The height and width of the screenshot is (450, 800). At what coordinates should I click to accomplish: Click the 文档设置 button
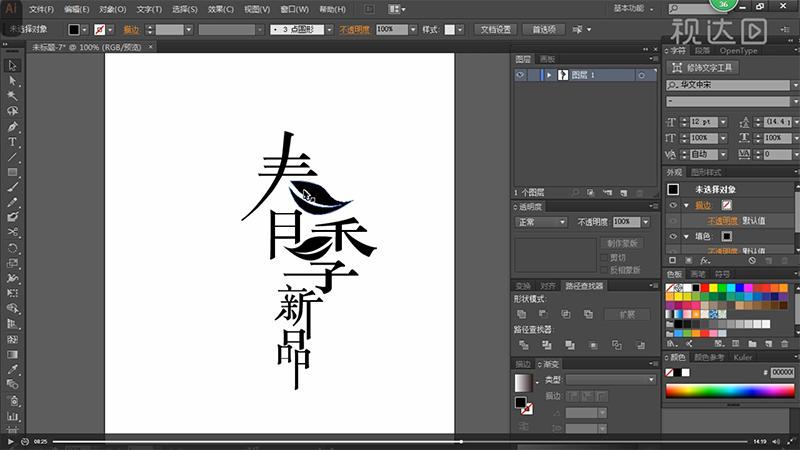[495, 30]
